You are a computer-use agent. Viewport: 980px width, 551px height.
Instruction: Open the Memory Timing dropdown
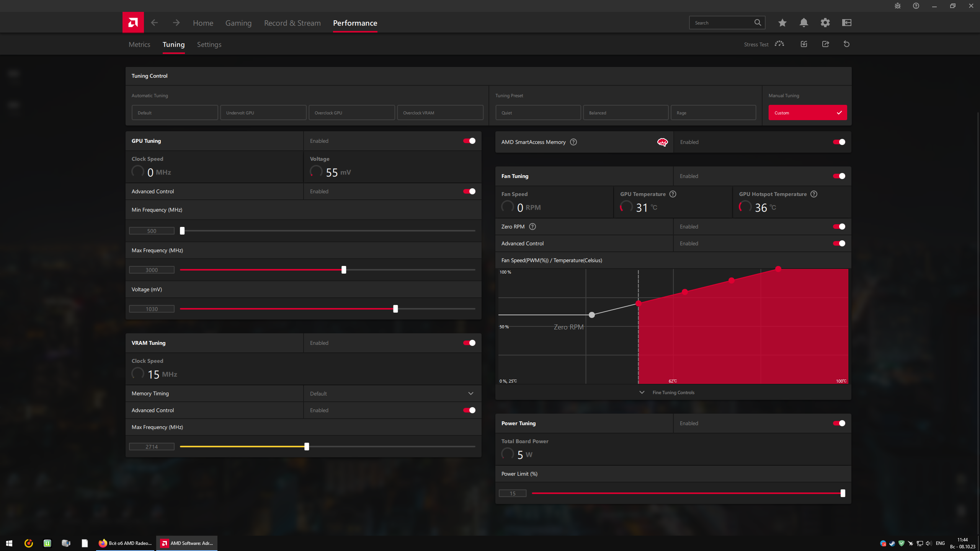(x=392, y=393)
